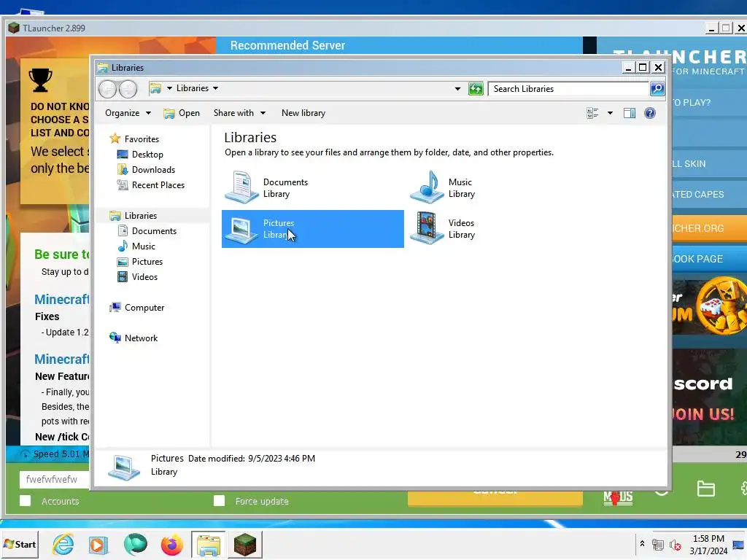
Task: Open the Windows Start menu
Action: [20, 545]
